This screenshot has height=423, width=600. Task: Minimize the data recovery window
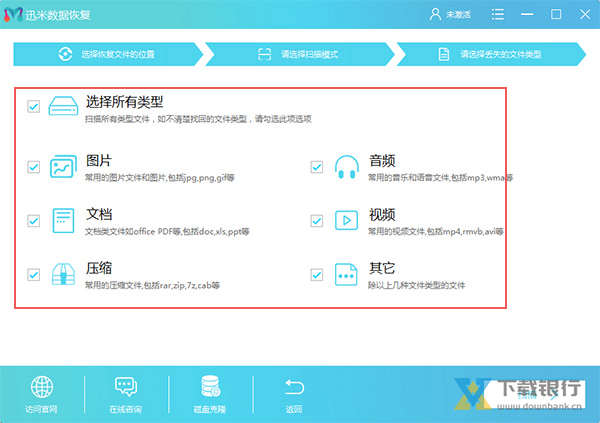coord(527,15)
